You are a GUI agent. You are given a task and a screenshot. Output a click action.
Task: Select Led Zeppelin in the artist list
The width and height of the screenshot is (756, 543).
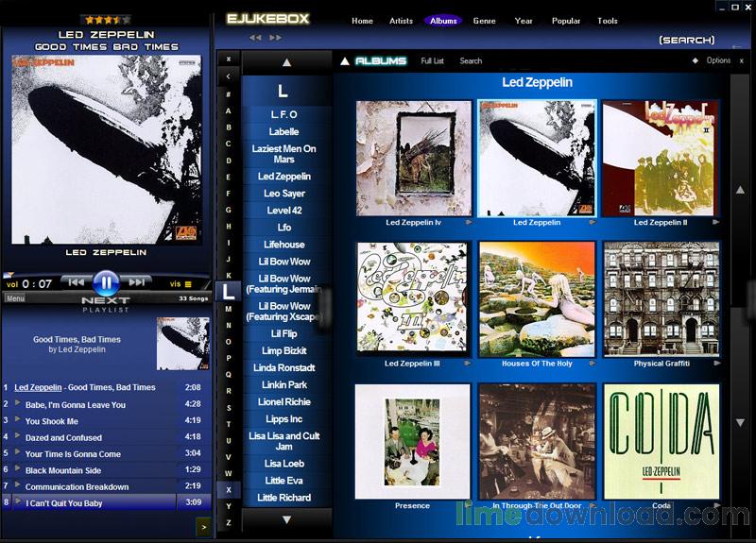(284, 177)
